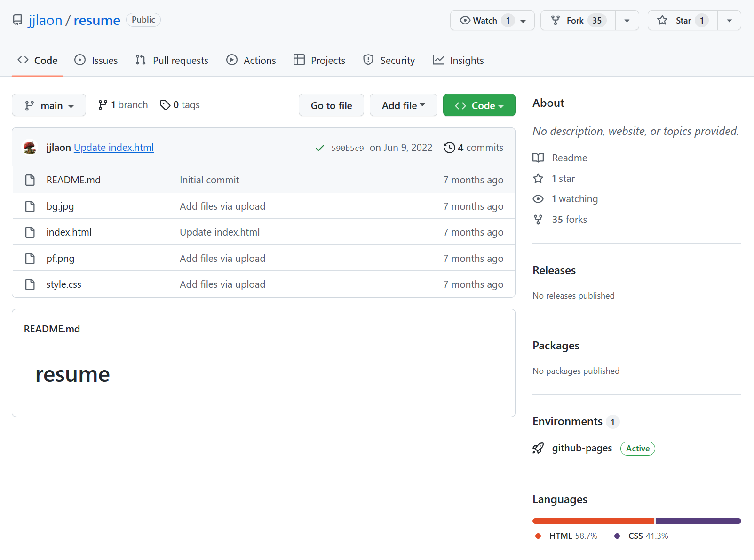
Task: Click the file icon next to pf.png
Action: pos(30,259)
